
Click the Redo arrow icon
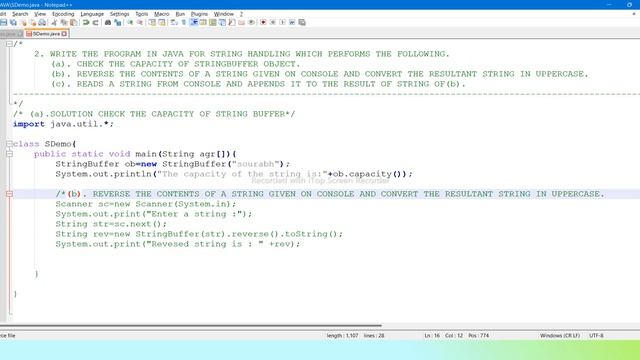pos(96,22)
